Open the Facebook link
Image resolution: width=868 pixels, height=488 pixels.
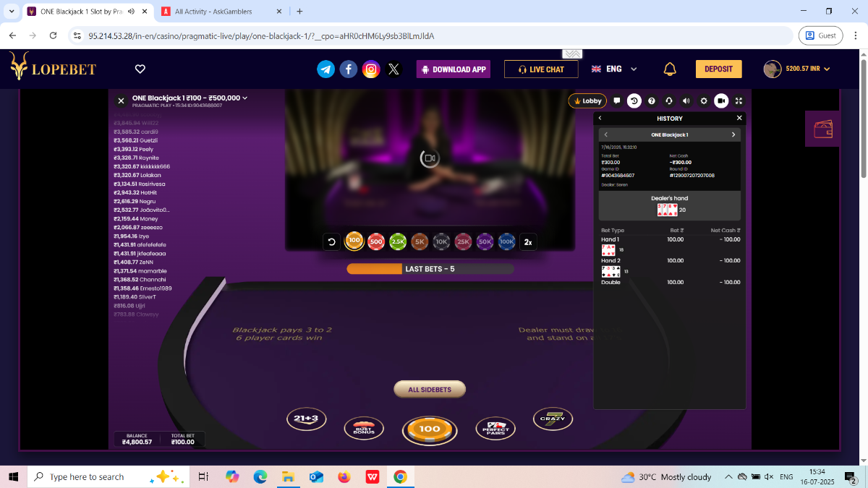[x=349, y=69]
